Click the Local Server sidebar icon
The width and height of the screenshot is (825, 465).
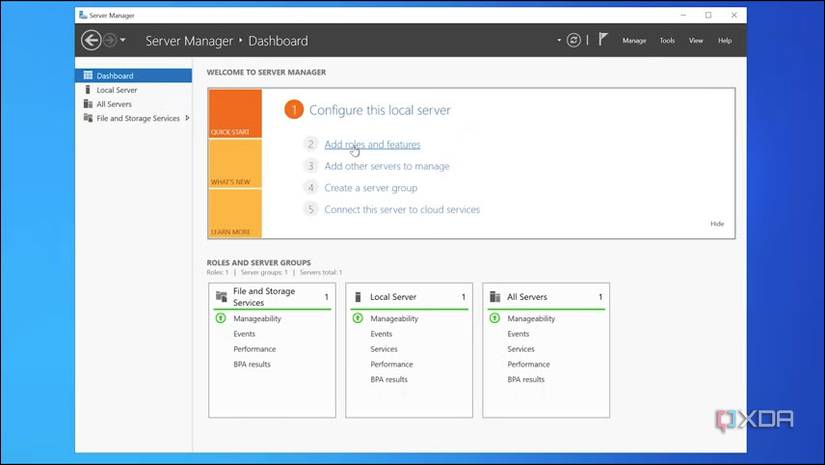click(88, 89)
